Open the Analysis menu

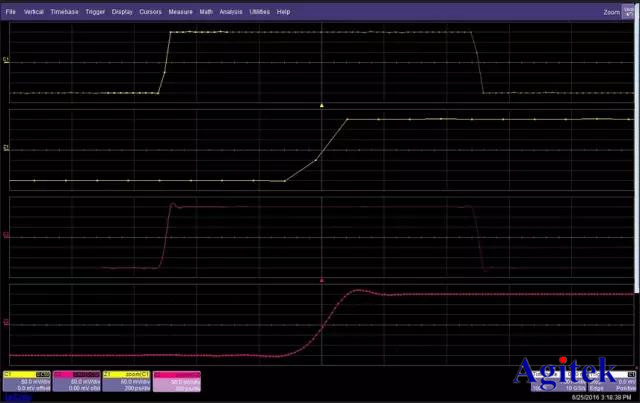coord(232,12)
